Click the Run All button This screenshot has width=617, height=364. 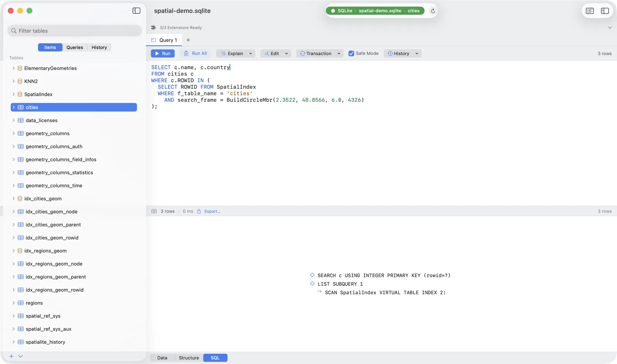[x=196, y=54]
